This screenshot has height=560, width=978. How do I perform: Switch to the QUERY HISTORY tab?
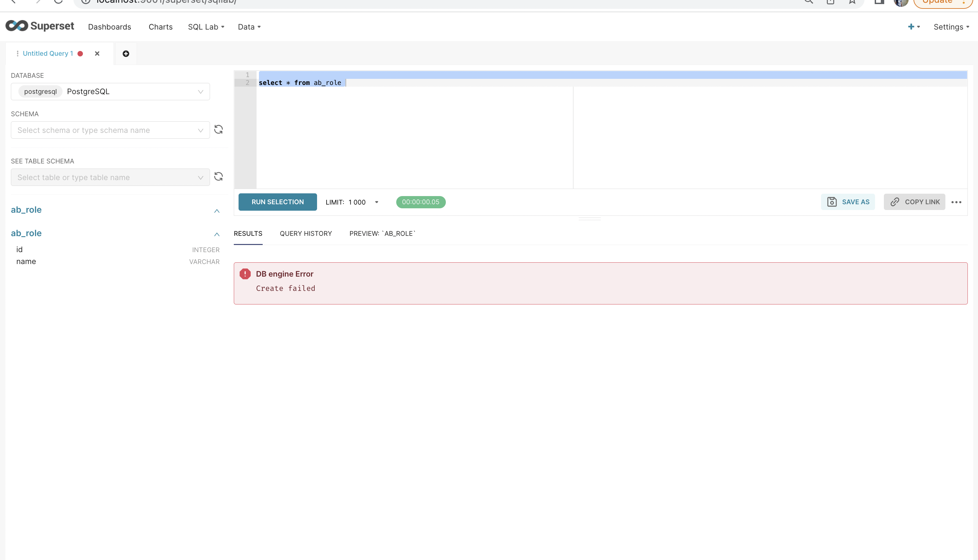pyautogui.click(x=306, y=233)
